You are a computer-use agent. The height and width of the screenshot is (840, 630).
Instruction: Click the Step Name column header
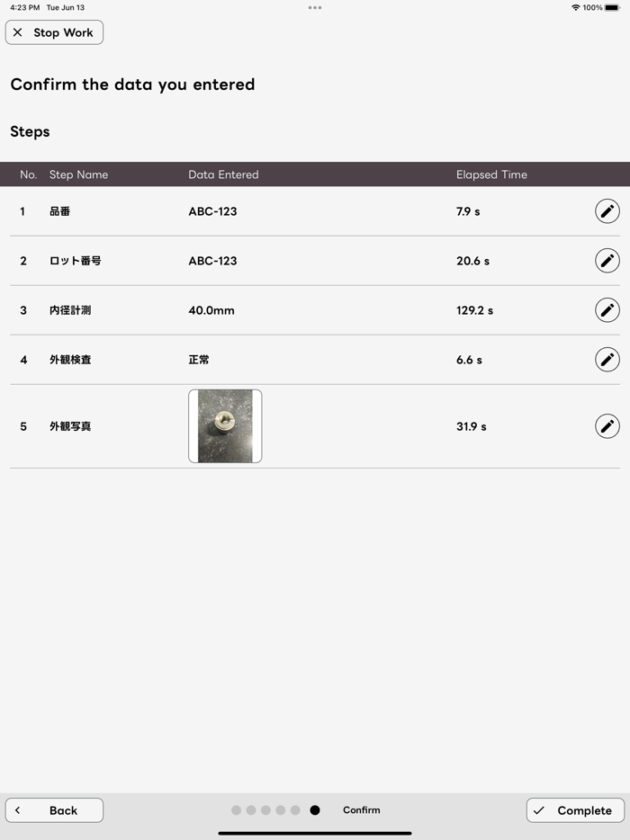coord(78,174)
